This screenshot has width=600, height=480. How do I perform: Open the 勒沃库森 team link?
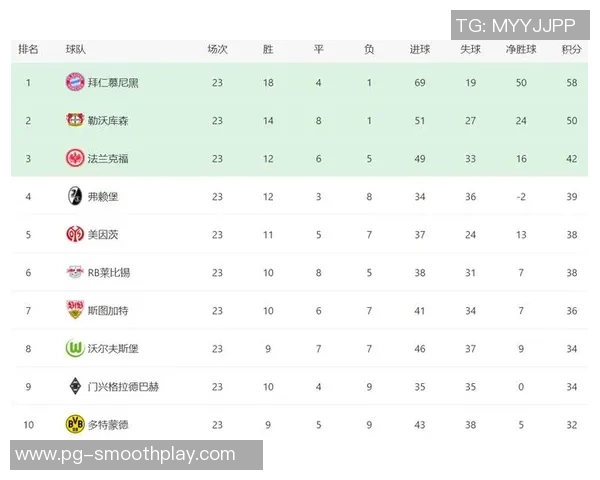coord(108,120)
